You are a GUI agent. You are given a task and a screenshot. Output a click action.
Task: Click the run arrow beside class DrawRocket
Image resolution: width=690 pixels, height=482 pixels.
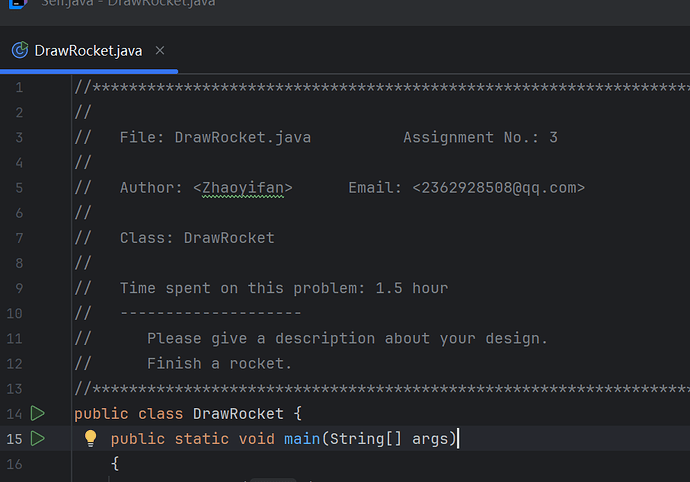point(38,413)
